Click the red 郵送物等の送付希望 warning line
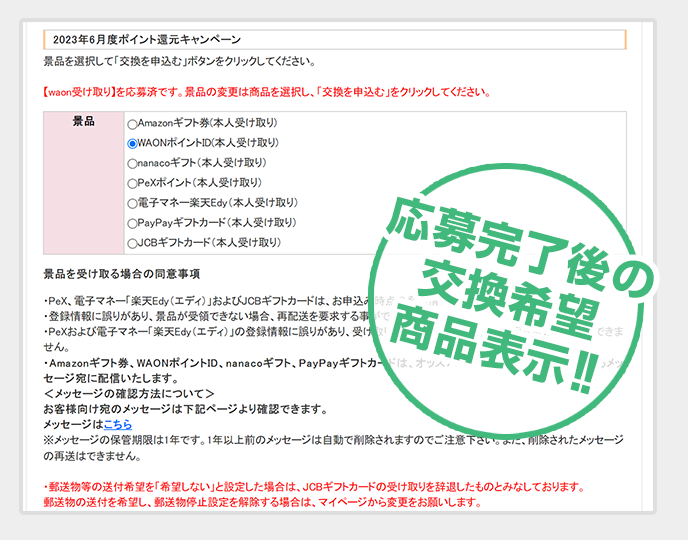 (x=314, y=487)
